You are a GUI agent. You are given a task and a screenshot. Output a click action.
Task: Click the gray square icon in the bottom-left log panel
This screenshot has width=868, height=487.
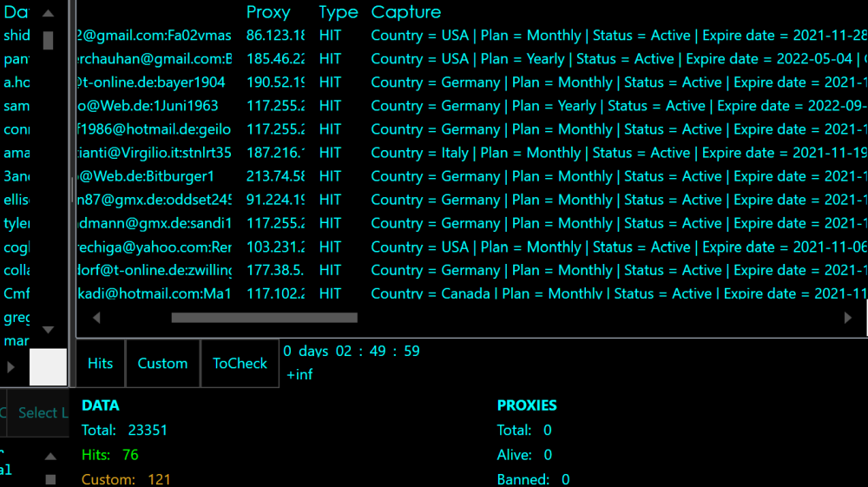(50, 479)
